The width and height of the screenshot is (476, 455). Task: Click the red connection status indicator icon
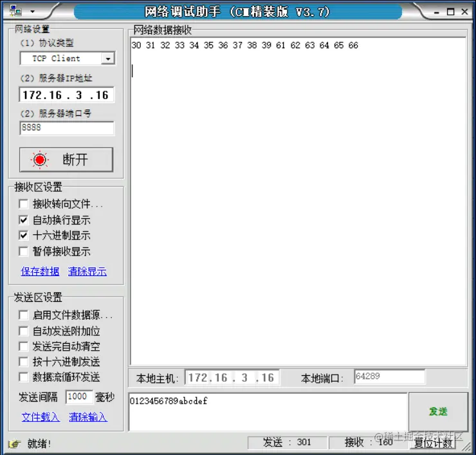[40, 160]
